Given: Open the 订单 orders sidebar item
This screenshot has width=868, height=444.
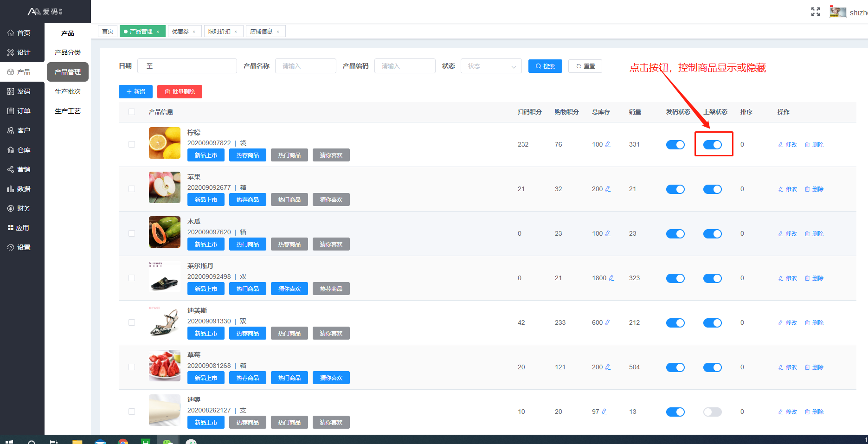Looking at the screenshot, I should coord(19,111).
